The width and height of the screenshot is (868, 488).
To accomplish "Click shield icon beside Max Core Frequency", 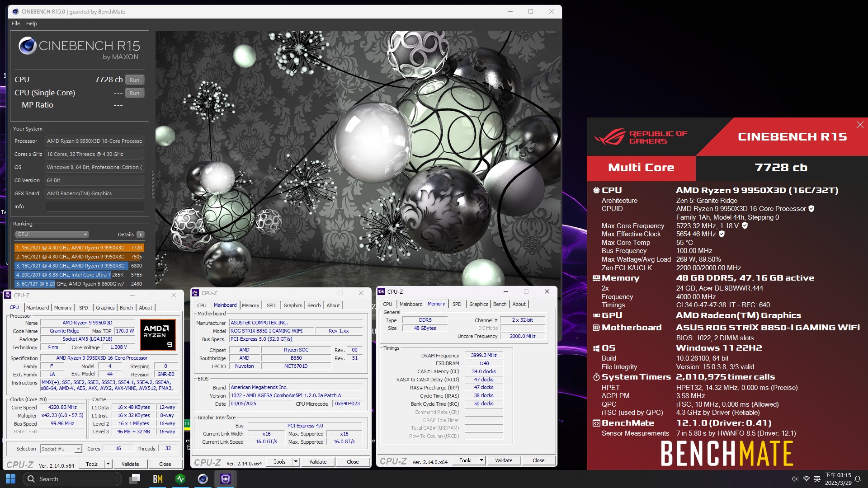I will 745,225.
